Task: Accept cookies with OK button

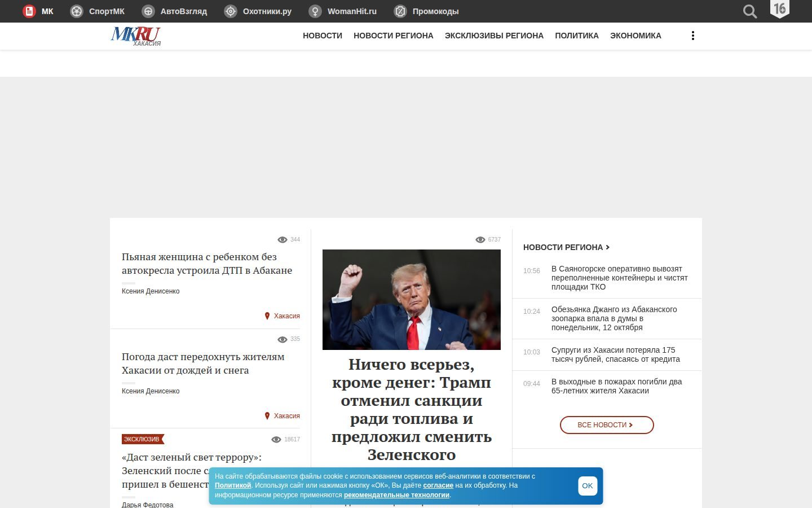Action: coord(588,486)
